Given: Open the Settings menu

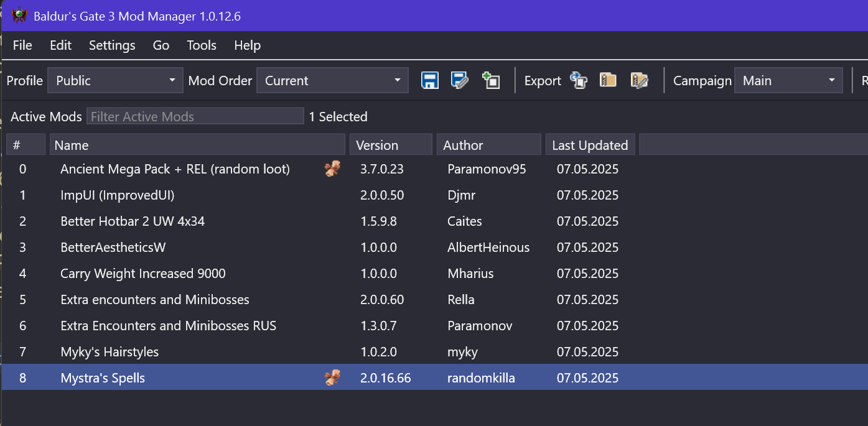Looking at the screenshot, I should pyautogui.click(x=112, y=45).
